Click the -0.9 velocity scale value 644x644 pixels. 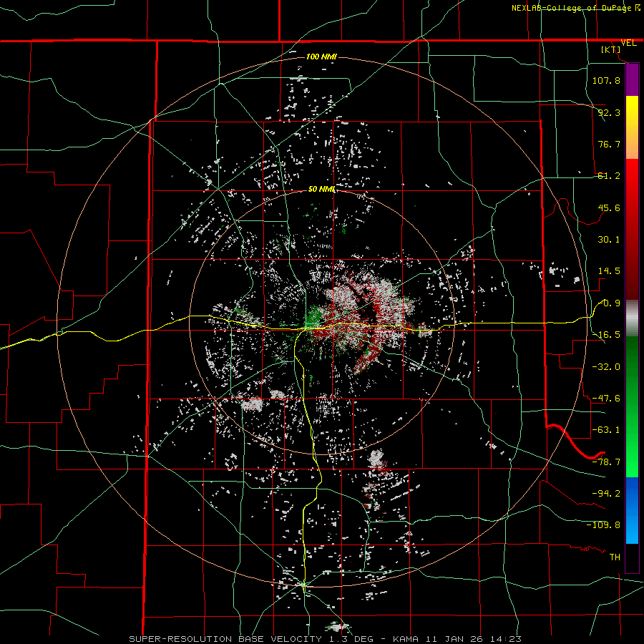[x=609, y=303]
